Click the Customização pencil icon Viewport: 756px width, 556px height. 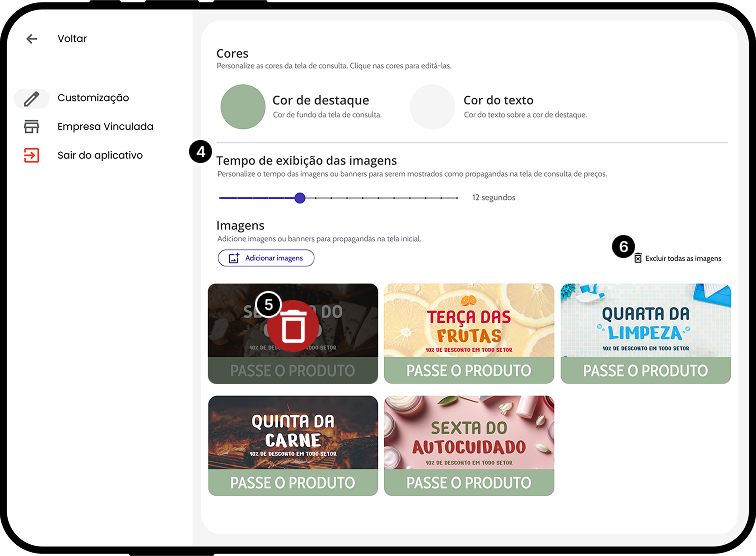[x=32, y=98]
